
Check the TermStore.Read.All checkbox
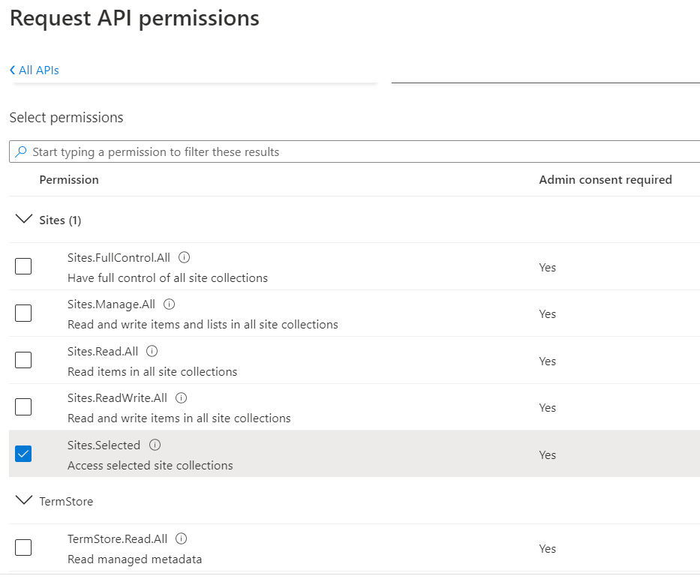coord(23,547)
